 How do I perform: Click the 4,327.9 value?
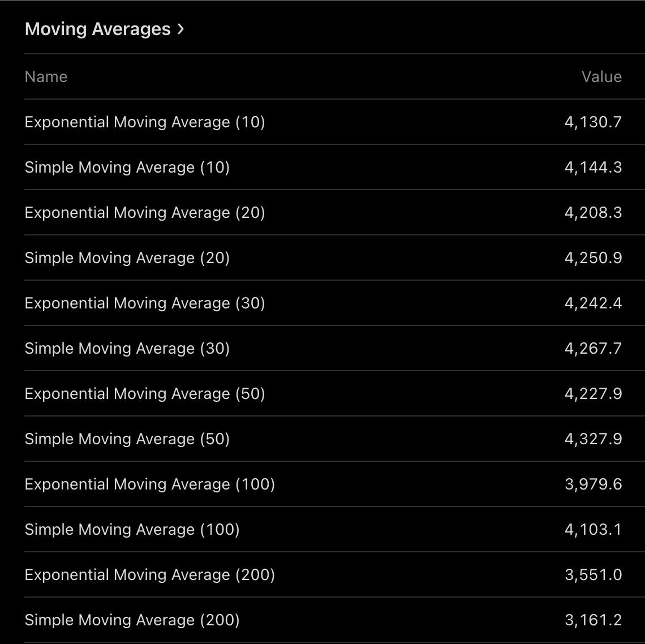593,439
